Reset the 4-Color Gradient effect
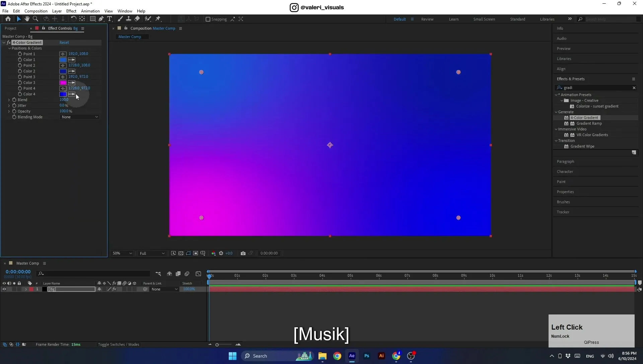The image size is (643, 364). [64, 42]
